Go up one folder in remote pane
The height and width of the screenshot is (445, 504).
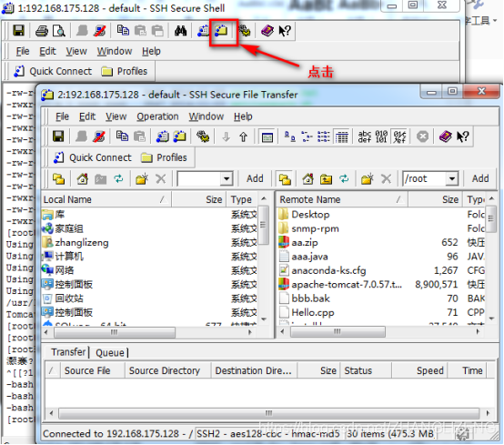(x=326, y=179)
